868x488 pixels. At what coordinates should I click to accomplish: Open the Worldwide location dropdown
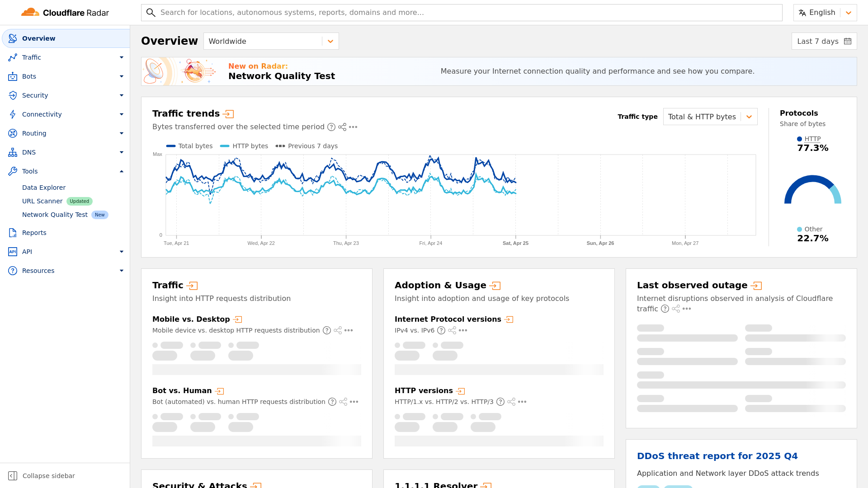[271, 41]
